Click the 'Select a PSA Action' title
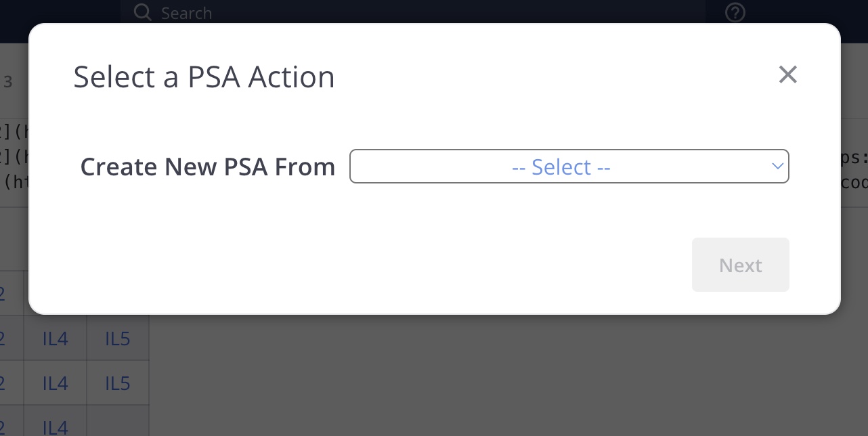This screenshot has height=436, width=868. (x=204, y=77)
